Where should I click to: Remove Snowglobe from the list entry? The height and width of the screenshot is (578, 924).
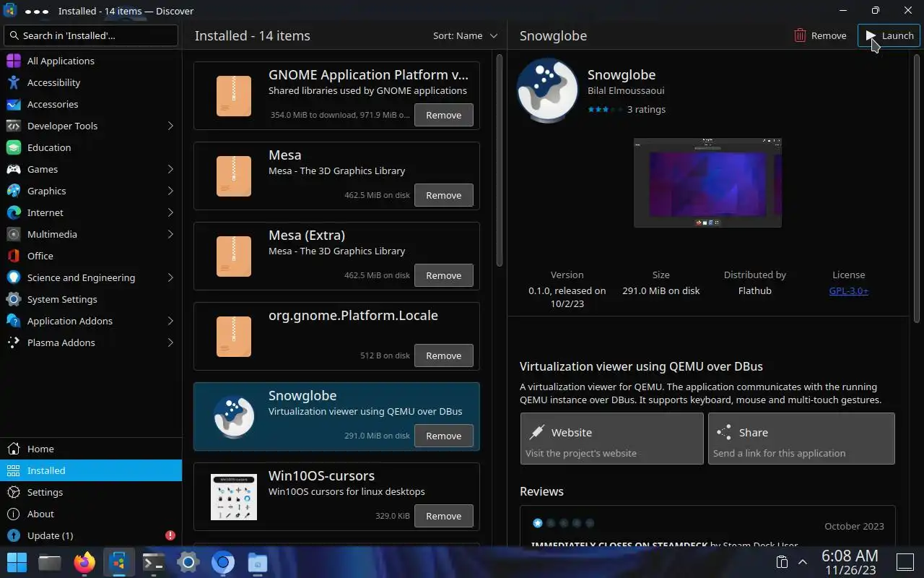(x=444, y=436)
